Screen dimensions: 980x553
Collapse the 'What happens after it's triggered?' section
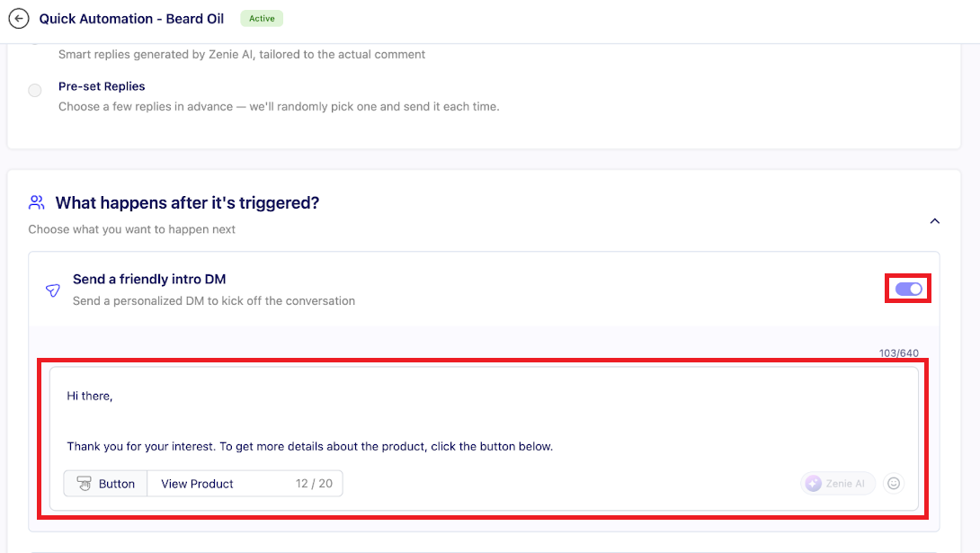[x=934, y=221]
